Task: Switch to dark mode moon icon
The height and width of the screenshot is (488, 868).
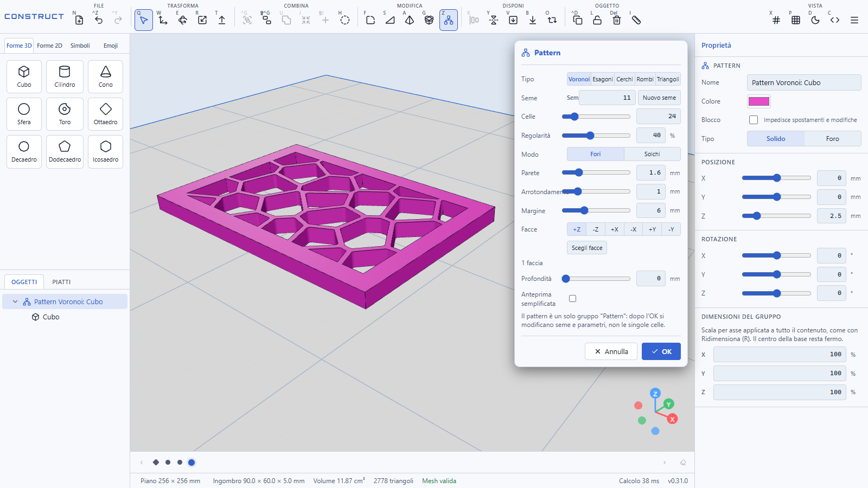Action: (x=815, y=20)
